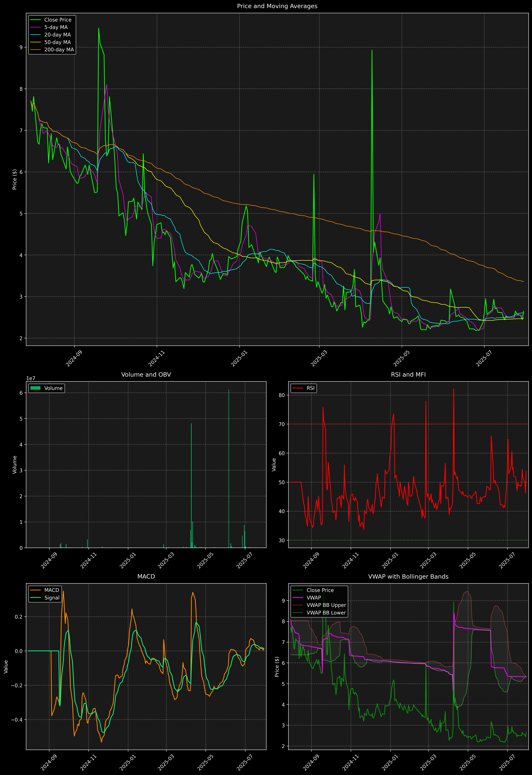Click the "1e7" scale notation above volume chart
This screenshot has height=775, width=532.
coord(31,379)
